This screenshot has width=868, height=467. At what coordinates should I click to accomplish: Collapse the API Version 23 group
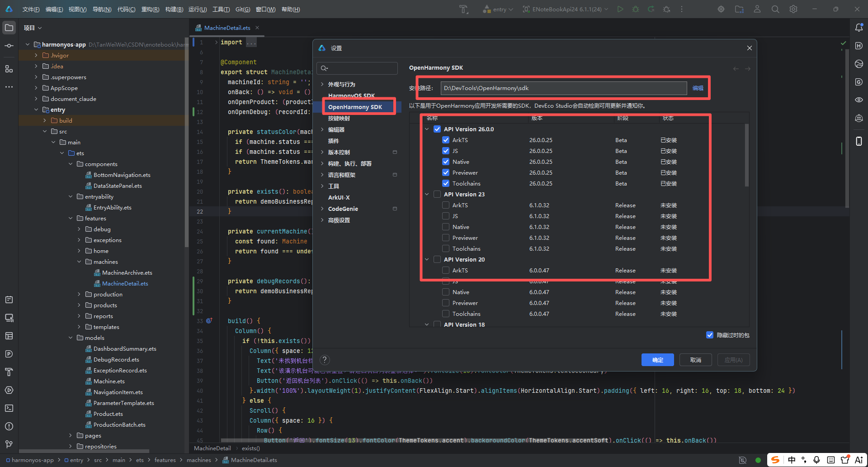[427, 194]
